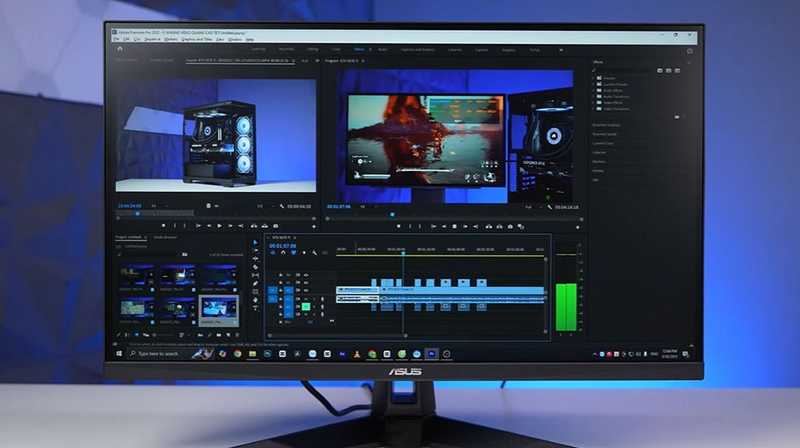
Task: Expand Presets folder in Effects panel
Action: [594, 78]
